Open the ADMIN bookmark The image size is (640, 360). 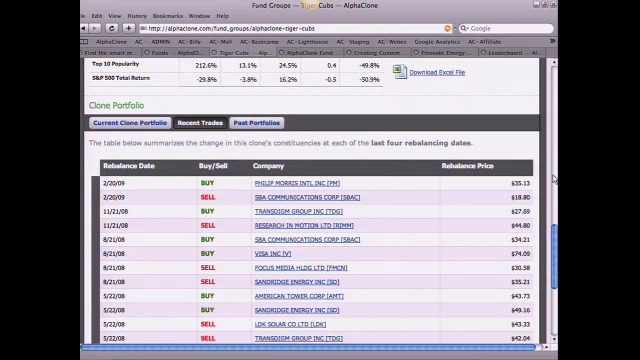[161, 42]
